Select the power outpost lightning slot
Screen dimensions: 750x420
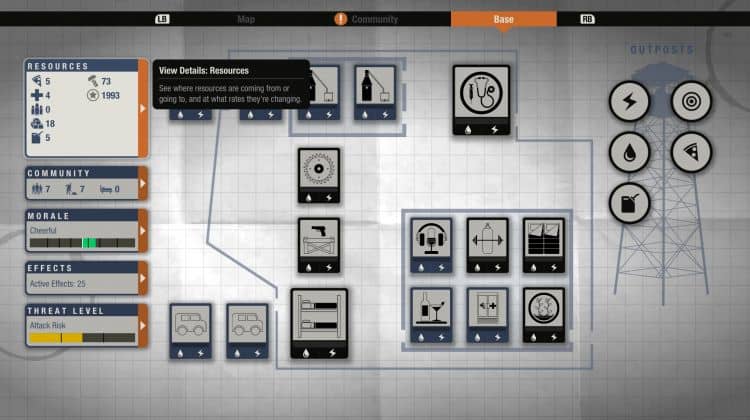pyautogui.click(x=629, y=101)
